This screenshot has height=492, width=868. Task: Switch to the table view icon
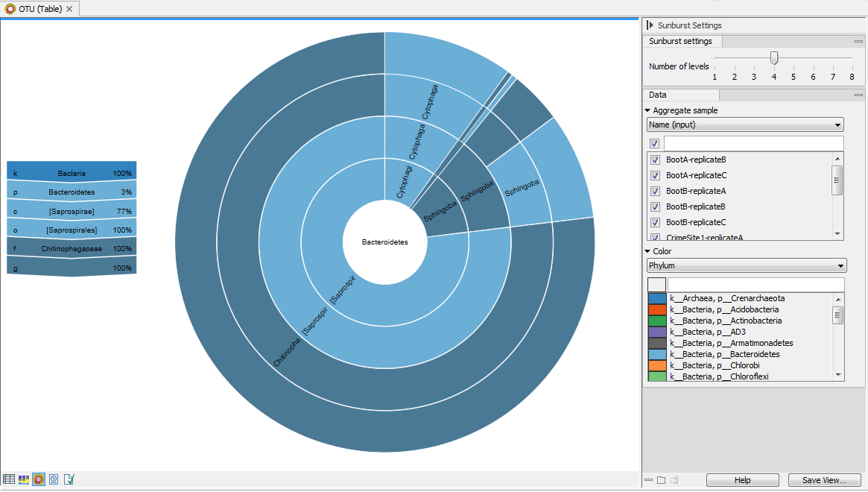[x=9, y=479]
